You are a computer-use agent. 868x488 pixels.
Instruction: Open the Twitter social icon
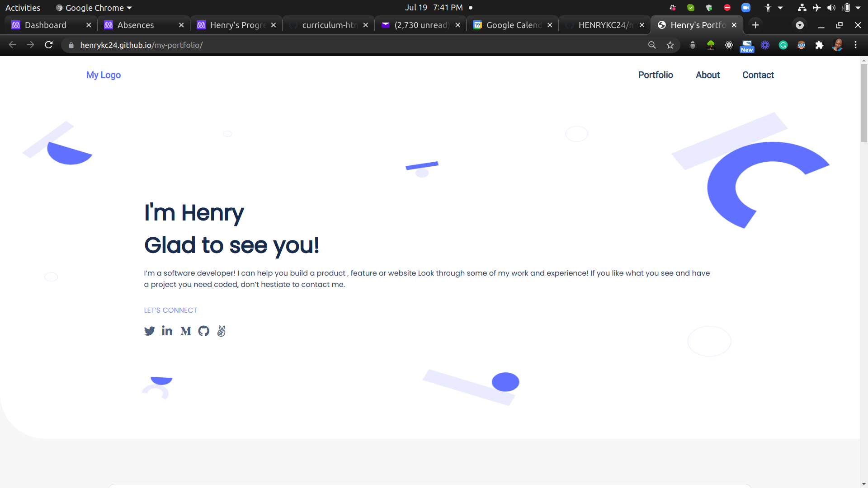(149, 331)
